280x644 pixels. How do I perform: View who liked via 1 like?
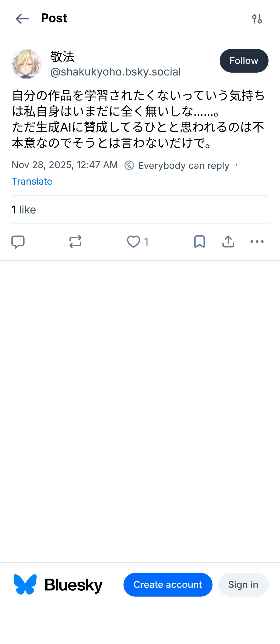coord(24,209)
